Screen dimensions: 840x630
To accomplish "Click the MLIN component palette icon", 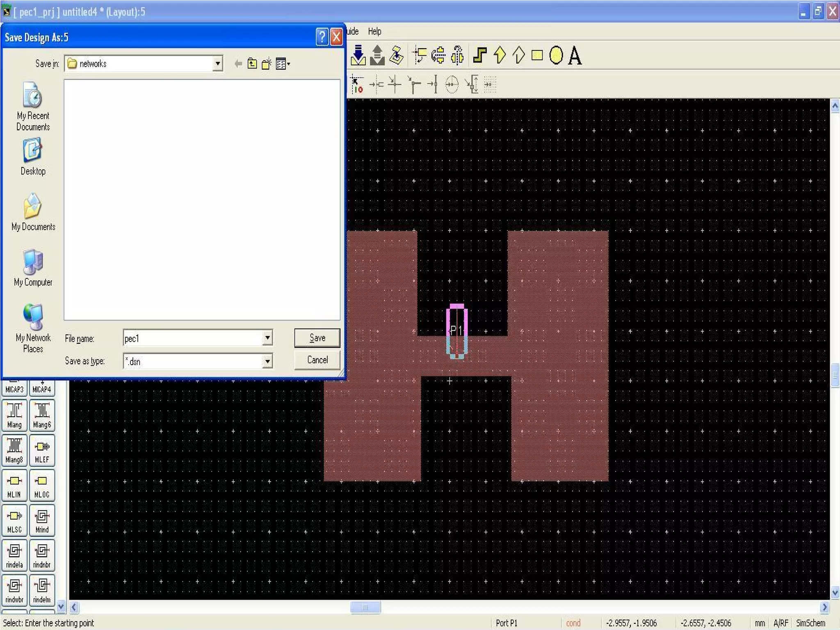I will click(x=14, y=485).
